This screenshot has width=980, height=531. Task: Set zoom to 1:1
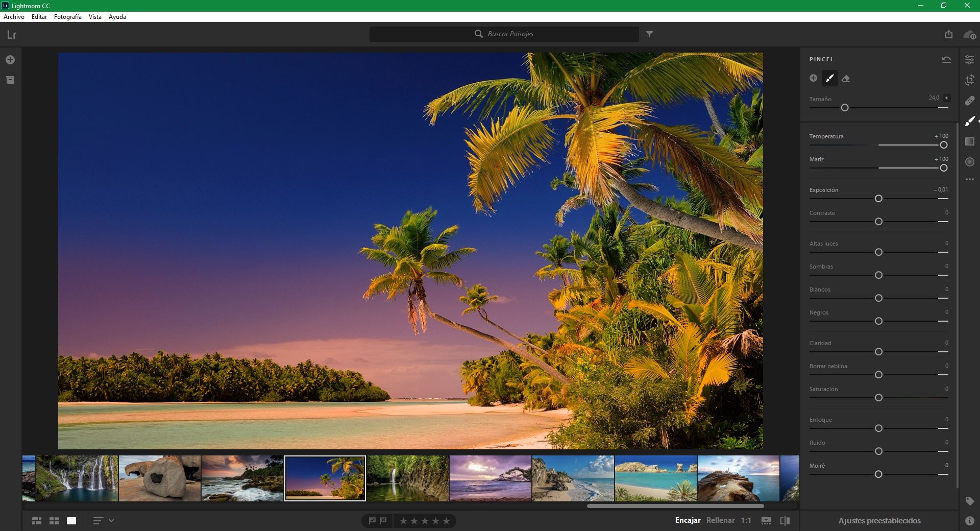click(x=746, y=520)
